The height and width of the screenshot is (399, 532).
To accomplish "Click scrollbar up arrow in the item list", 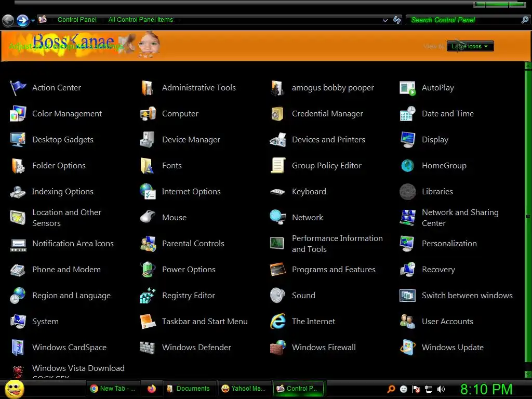I will (x=528, y=66).
